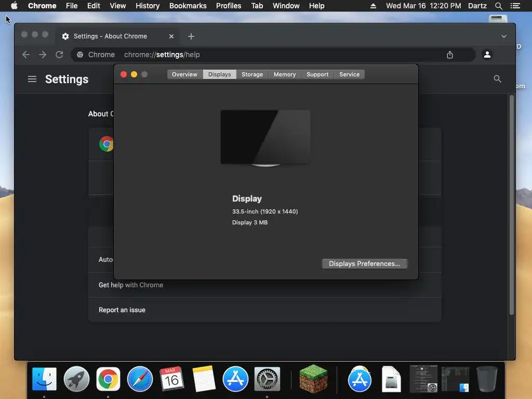Open the File menu
The height and width of the screenshot is (399, 532).
point(72,6)
